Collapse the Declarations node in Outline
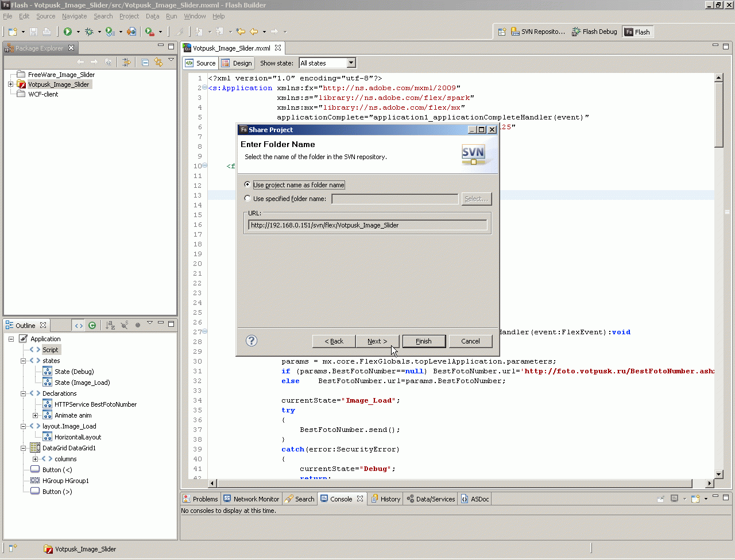 (x=24, y=393)
